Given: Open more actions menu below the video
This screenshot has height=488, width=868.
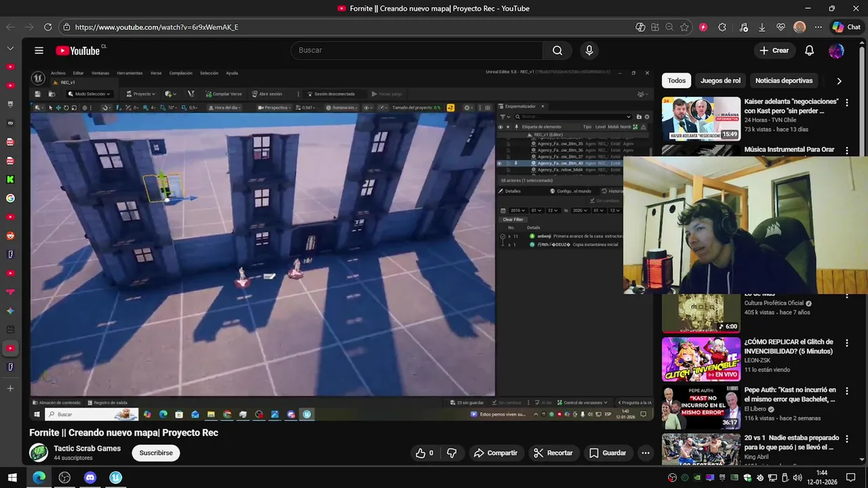Looking at the screenshot, I should [x=646, y=453].
